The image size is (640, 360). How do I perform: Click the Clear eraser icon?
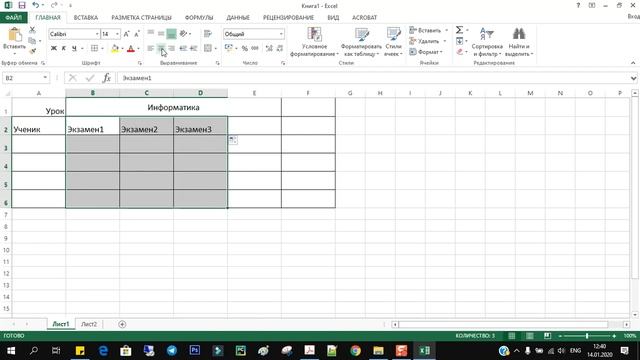460,52
